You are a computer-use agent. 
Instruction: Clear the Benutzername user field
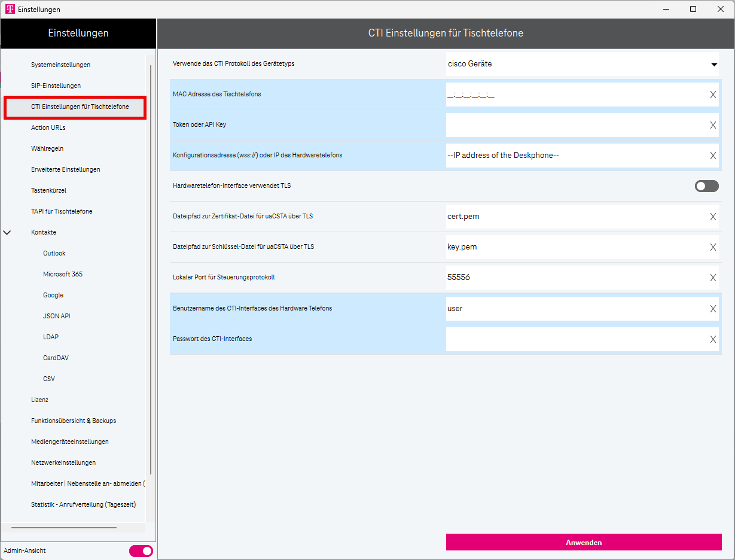pyautogui.click(x=713, y=309)
